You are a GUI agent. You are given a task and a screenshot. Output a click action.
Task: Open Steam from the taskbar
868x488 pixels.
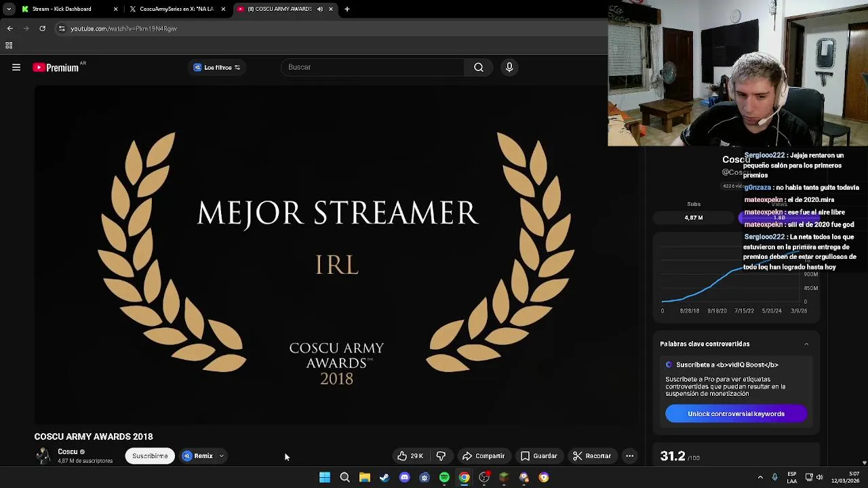(x=384, y=477)
